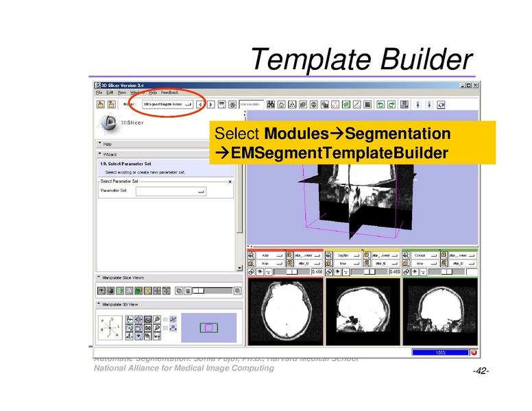532x411 pixels.
Task: Click the second load data toolbar icon
Action: click(111, 104)
